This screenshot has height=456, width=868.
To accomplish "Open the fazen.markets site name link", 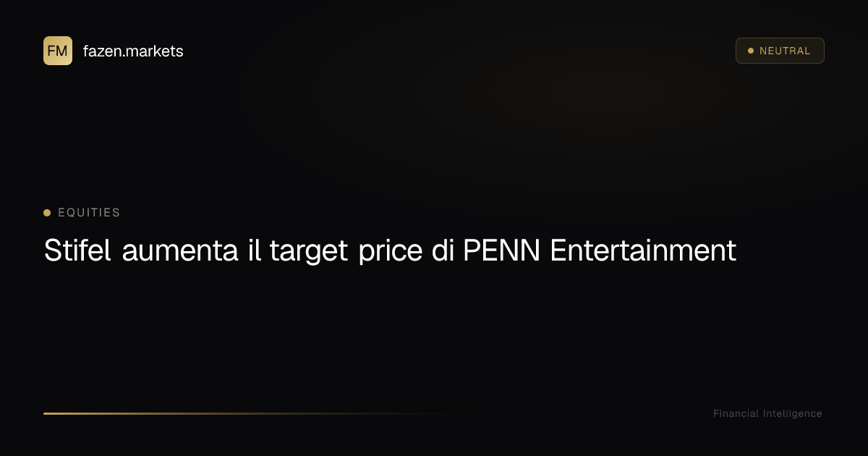I will [x=133, y=51].
